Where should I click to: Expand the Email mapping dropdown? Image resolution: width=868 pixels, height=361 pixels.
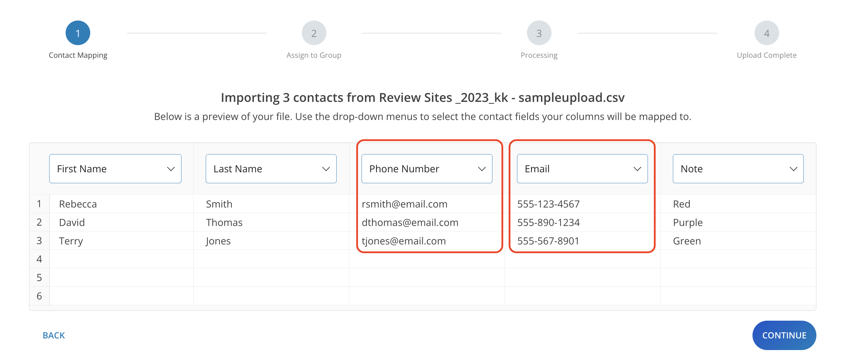tap(582, 169)
